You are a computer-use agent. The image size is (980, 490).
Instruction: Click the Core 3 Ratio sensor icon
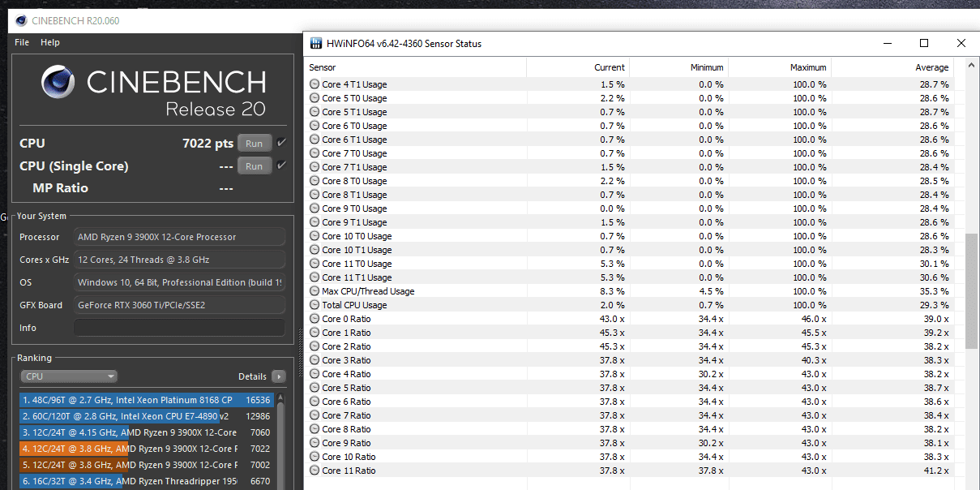click(315, 360)
